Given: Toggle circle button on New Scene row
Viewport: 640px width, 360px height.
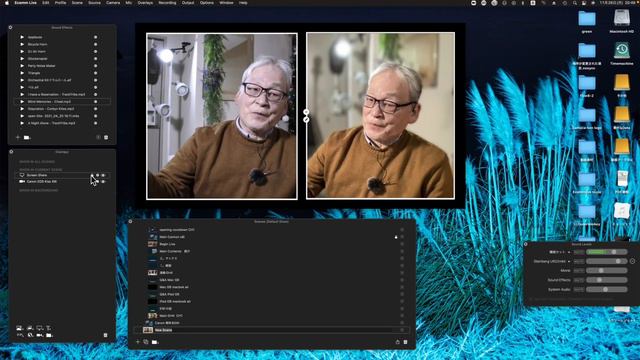Looking at the screenshot, I should [x=402, y=330].
